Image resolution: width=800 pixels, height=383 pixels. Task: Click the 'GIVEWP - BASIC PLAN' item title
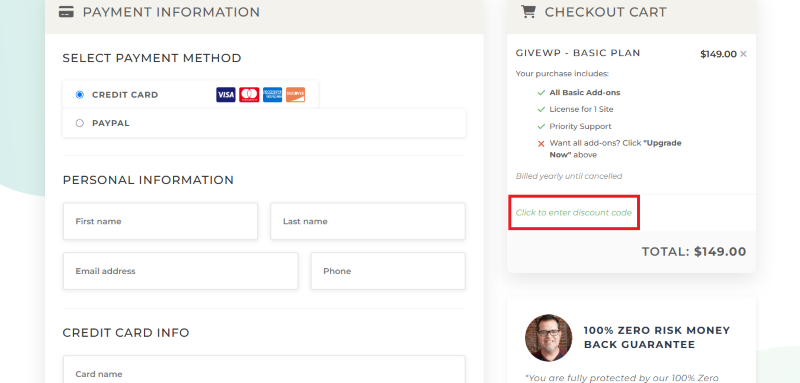coord(578,53)
